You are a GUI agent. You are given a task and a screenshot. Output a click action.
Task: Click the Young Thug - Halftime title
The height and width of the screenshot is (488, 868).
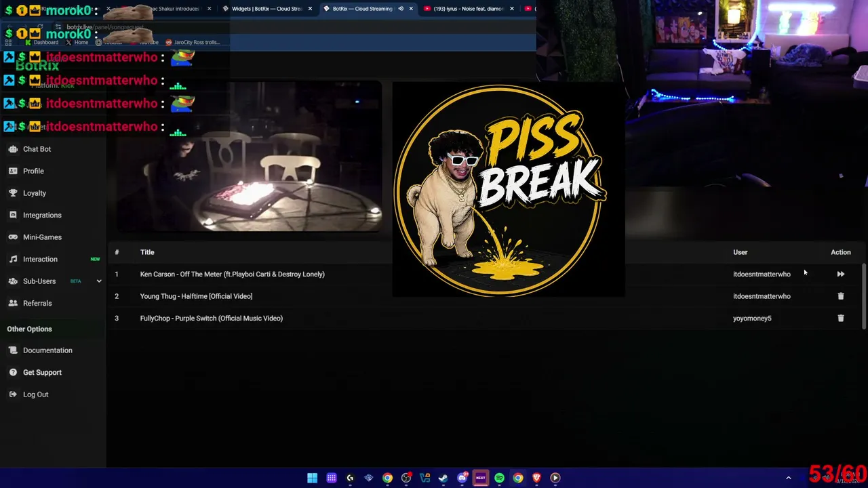[x=196, y=296]
